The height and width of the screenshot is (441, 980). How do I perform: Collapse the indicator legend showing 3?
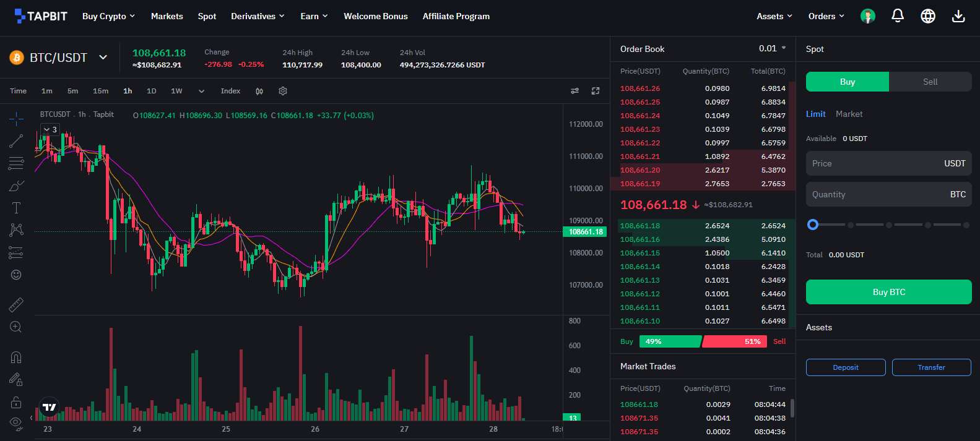click(50, 129)
